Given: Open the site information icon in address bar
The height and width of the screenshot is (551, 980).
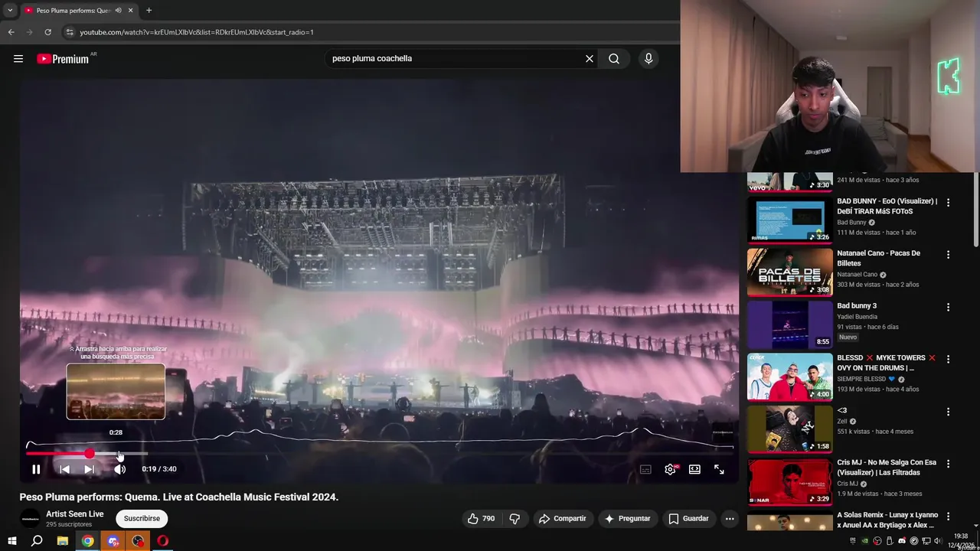Looking at the screenshot, I should click(x=70, y=32).
